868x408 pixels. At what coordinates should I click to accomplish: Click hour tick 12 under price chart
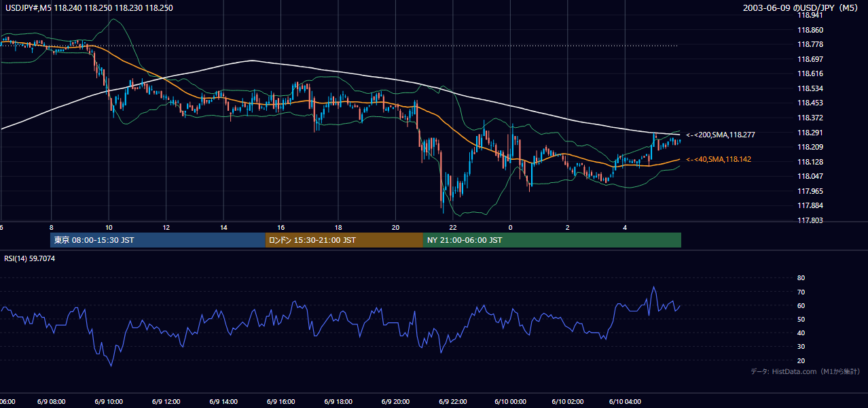click(166, 227)
